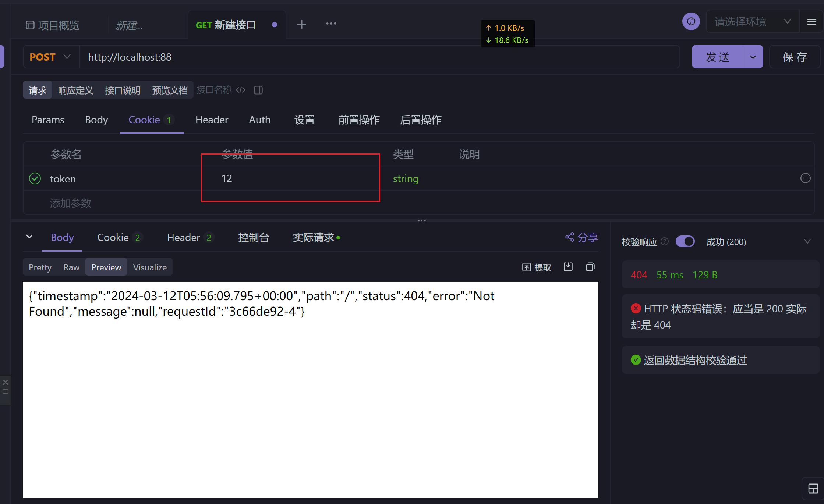Screen dimensions: 824x504
Task: Switch response view to Raw
Action: [71, 267]
